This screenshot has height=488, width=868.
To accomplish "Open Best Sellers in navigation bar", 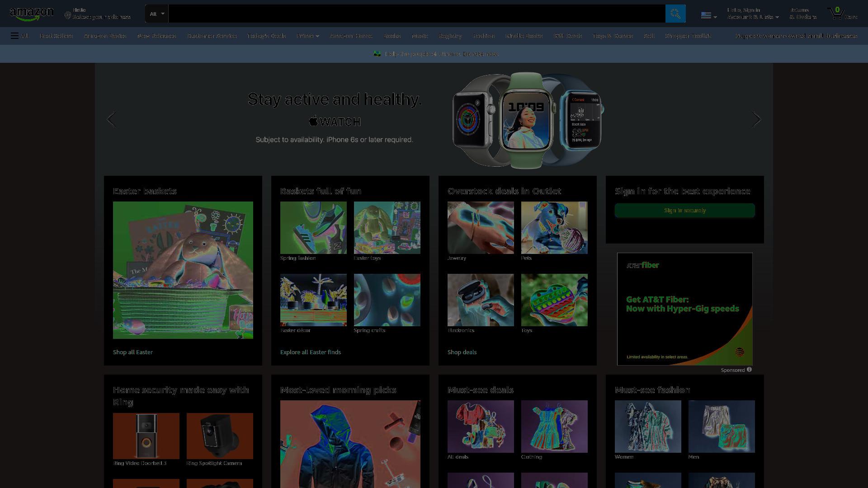I will click(x=56, y=36).
